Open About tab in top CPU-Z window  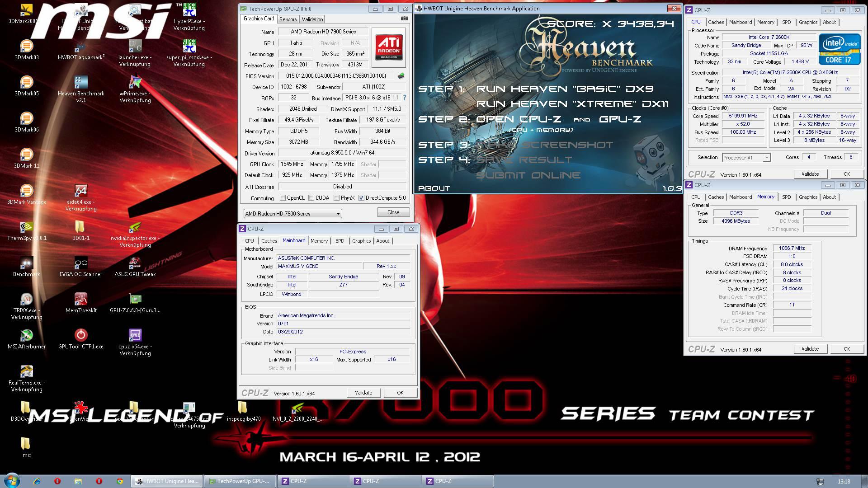pyautogui.click(x=829, y=22)
